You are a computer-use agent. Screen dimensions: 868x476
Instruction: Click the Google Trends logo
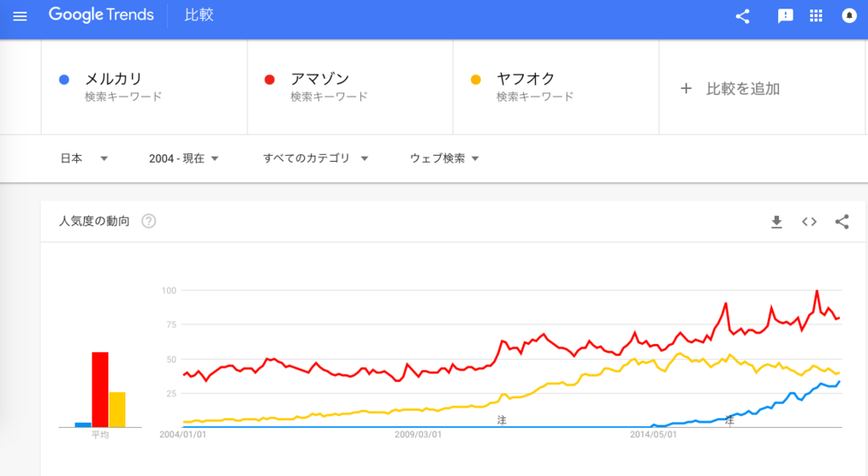click(102, 15)
